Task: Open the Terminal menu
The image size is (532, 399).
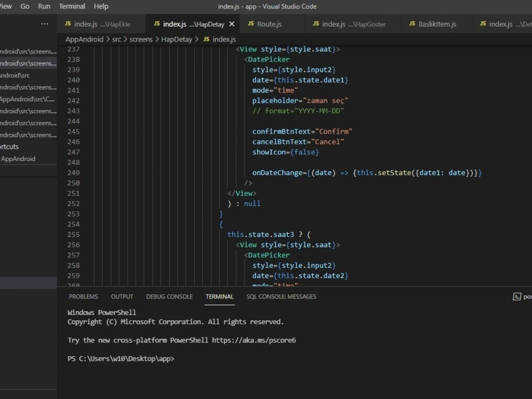Action: pyautogui.click(x=72, y=6)
